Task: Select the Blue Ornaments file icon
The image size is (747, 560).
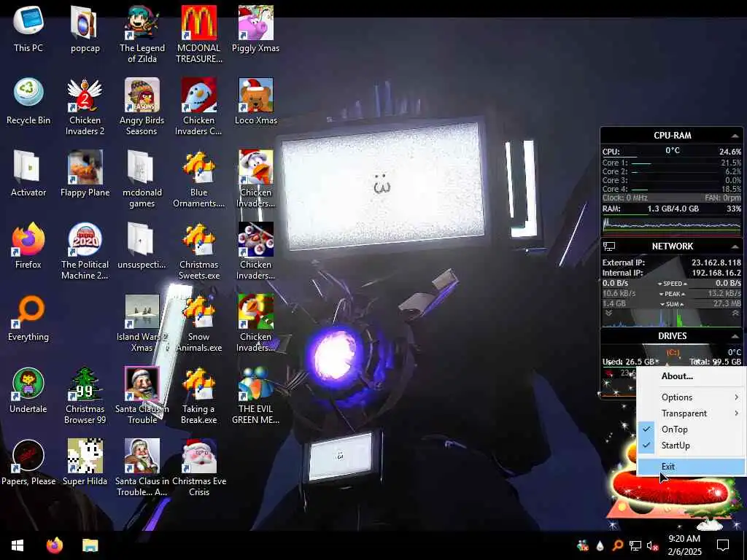Action: coord(198,179)
